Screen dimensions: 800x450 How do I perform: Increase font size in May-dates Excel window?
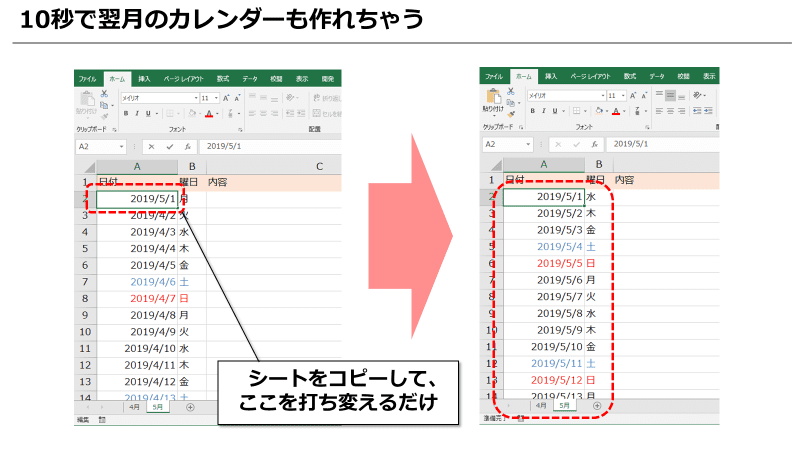coord(633,95)
